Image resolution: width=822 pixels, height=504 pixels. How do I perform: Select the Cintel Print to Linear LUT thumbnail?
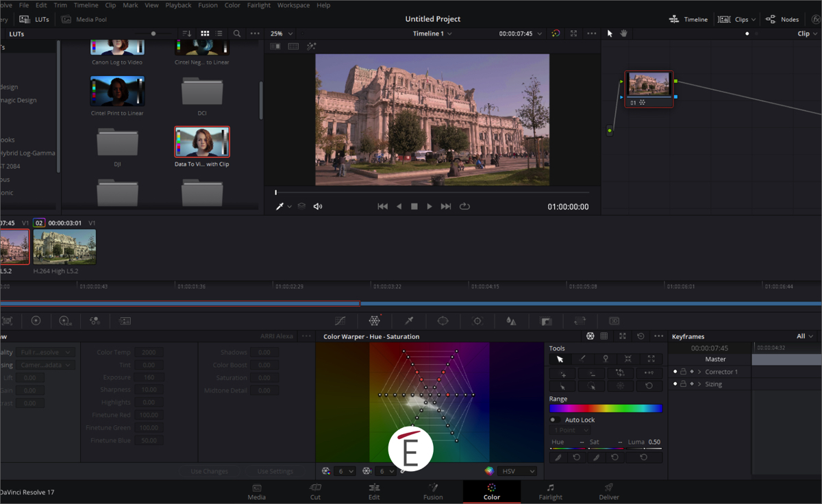[x=117, y=90]
